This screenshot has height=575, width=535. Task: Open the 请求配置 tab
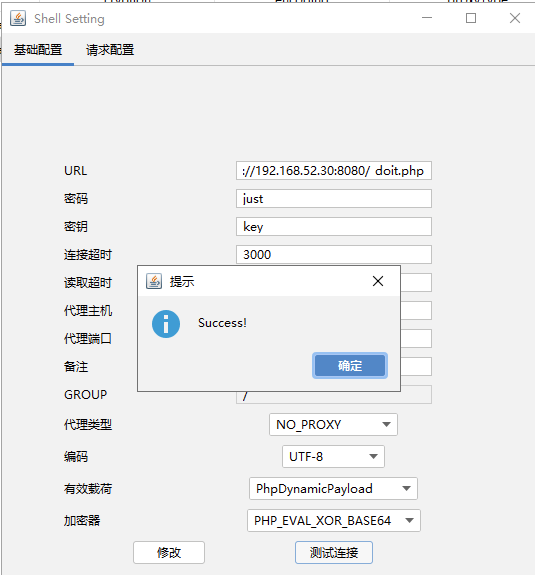[110, 50]
